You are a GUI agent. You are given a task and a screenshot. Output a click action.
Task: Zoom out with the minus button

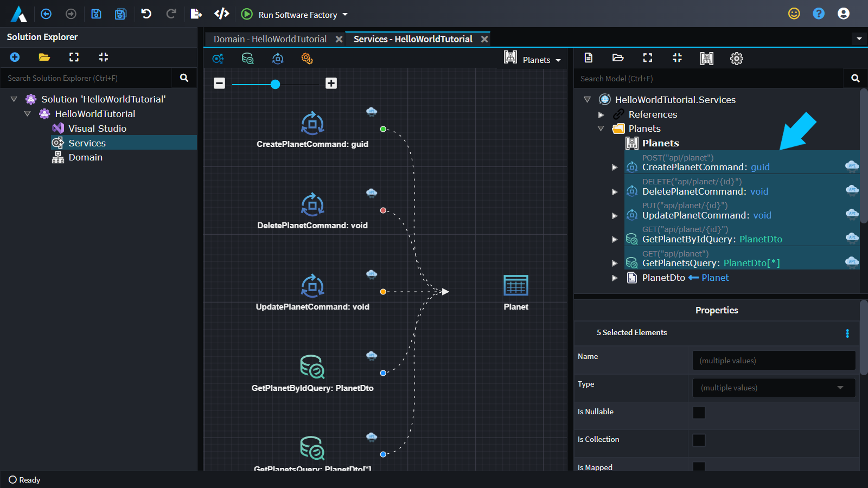point(219,83)
